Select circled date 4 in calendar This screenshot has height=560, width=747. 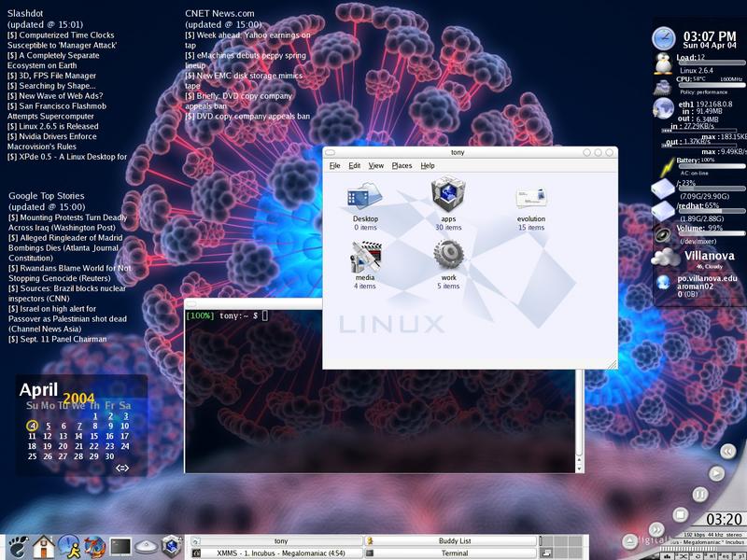click(x=32, y=426)
